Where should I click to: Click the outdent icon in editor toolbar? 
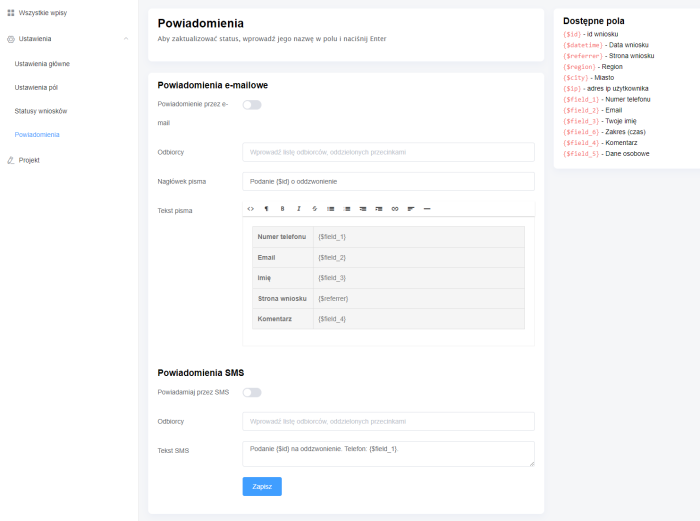click(x=363, y=209)
